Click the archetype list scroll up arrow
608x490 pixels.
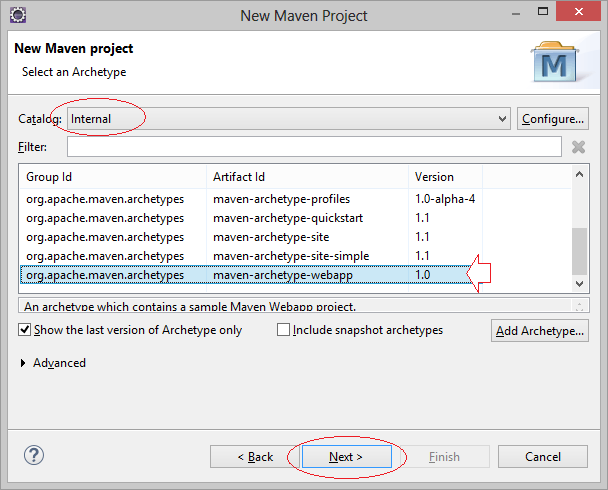click(579, 174)
